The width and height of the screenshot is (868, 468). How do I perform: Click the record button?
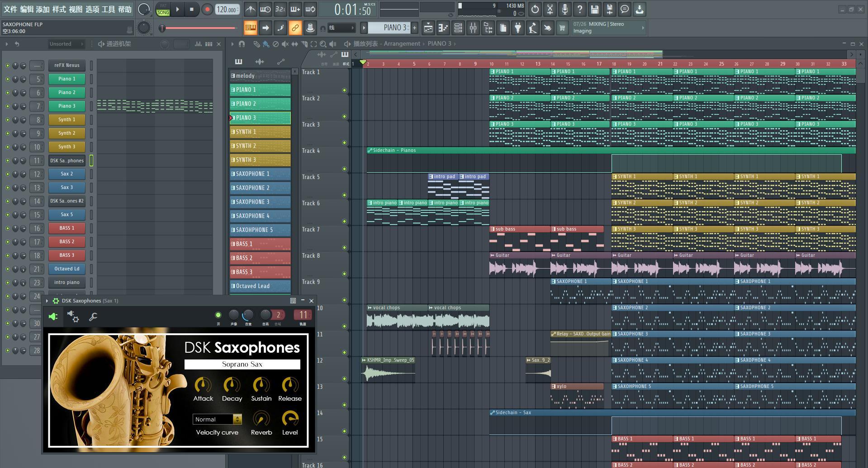(x=207, y=9)
